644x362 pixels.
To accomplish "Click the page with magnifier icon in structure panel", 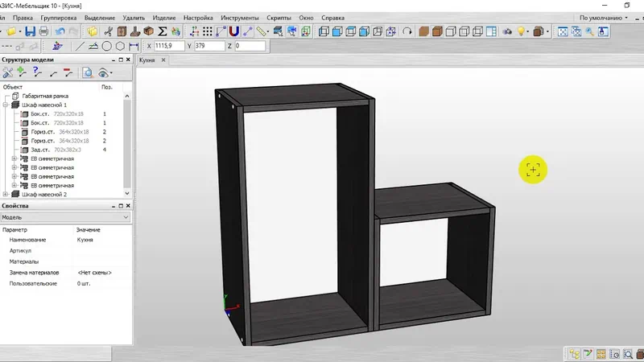I will [x=88, y=73].
